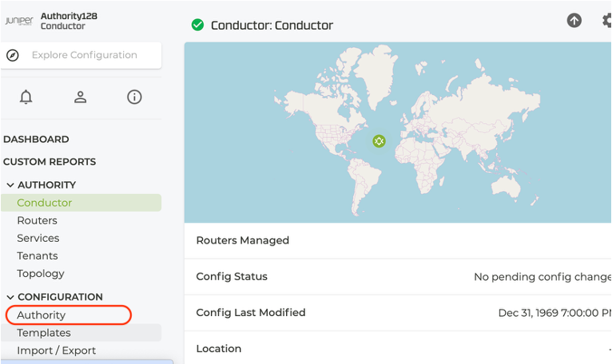The width and height of the screenshot is (612, 364).
Task: Select Routers under Authority
Action: point(37,220)
